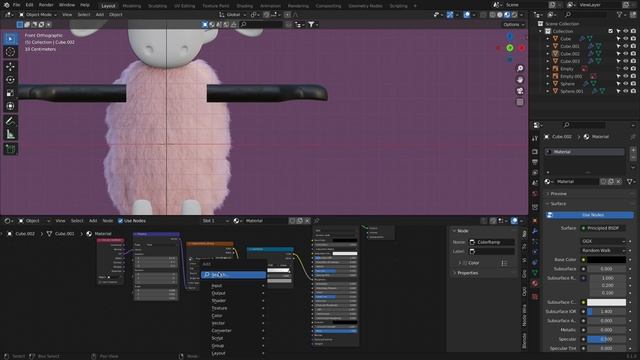Click the Search entry in Add menu

point(233,275)
